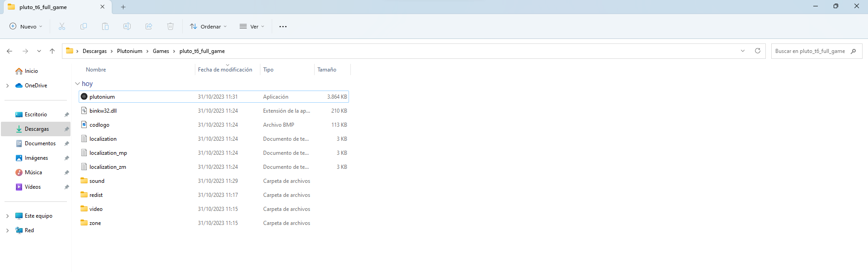This screenshot has height=272, width=868.
Task: Open the three-dots more options menu
Action: (x=283, y=27)
